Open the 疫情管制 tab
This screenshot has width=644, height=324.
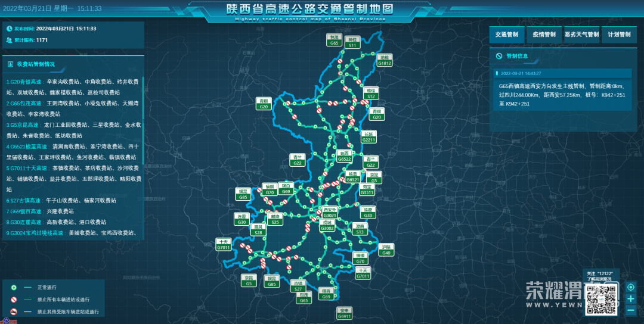point(544,35)
